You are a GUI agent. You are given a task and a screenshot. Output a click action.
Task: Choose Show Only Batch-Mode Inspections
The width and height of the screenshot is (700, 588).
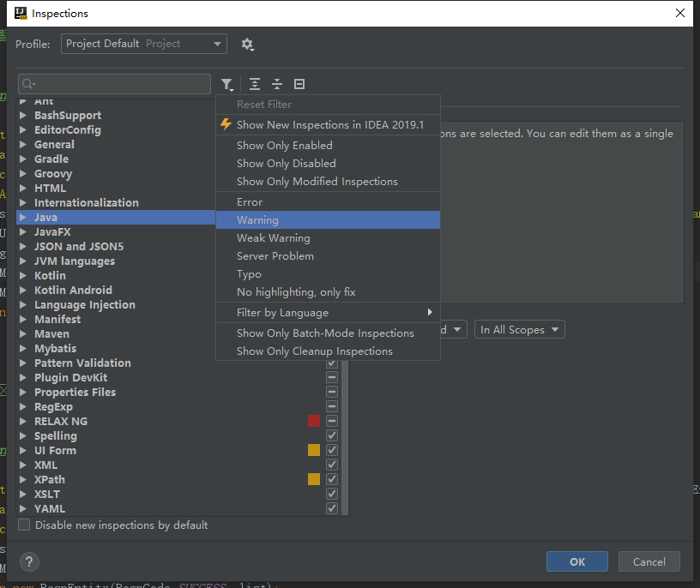point(328,333)
